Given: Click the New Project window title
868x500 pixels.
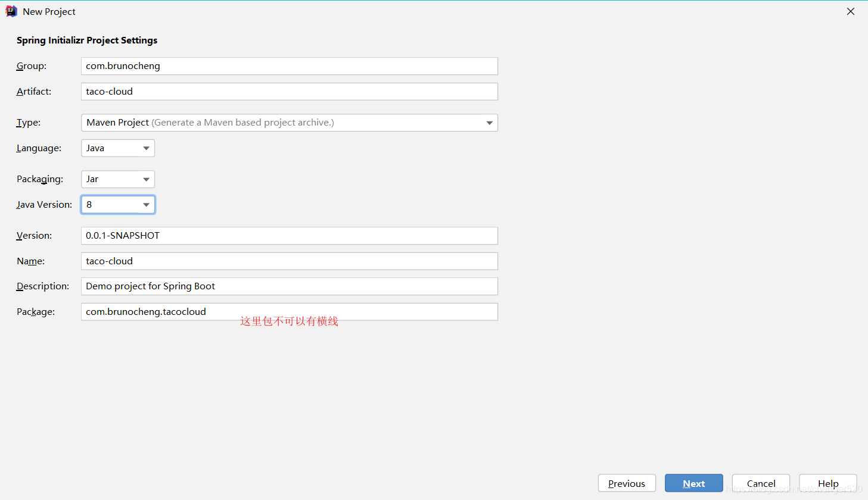Looking at the screenshot, I should point(49,11).
